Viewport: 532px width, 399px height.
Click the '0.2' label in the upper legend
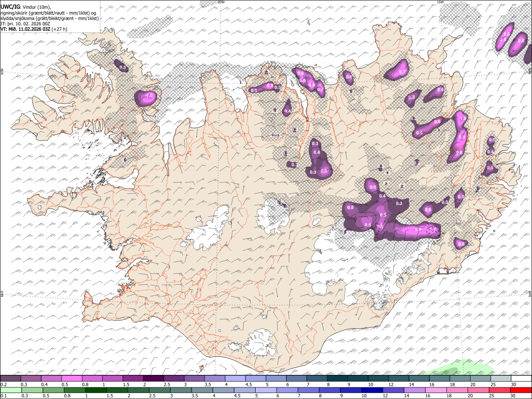(3, 384)
